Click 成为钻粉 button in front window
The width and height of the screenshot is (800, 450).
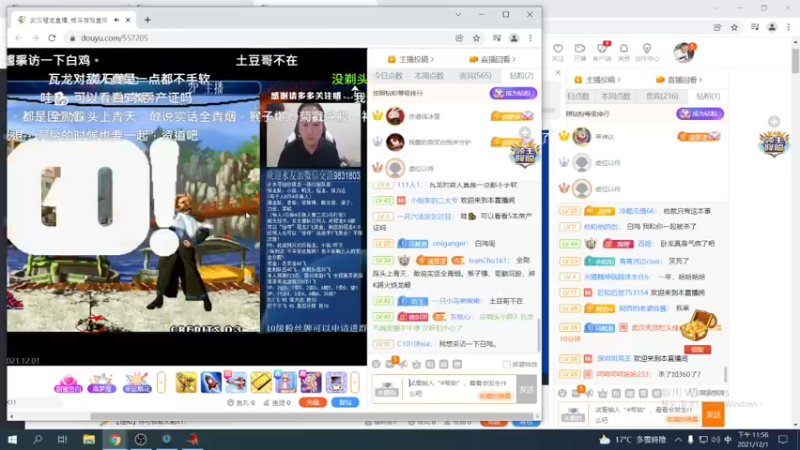click(513, 93)
